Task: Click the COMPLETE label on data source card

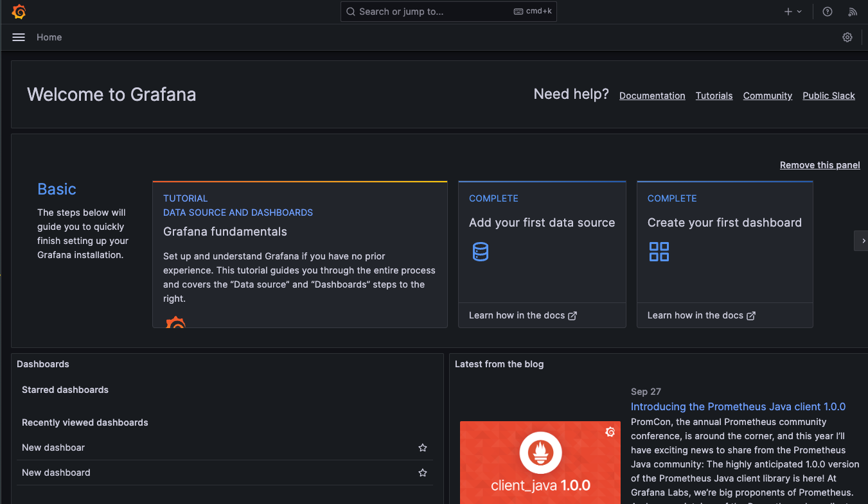Action: click(x=493, y=198)
